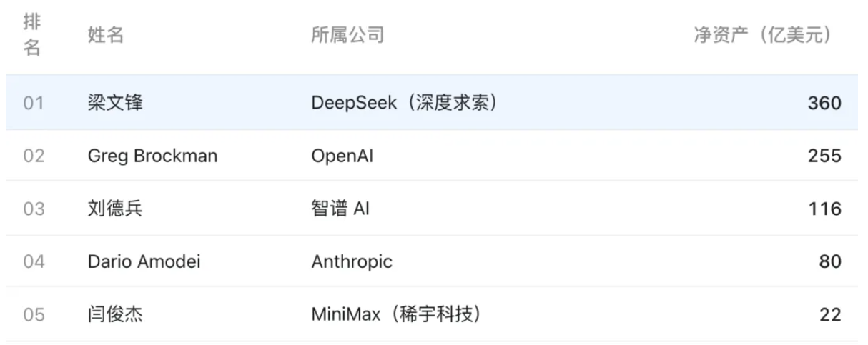868x345 pixels.
Task: Click the MiniMax（稀宇科技）company cell
Action: pos(395,314)
